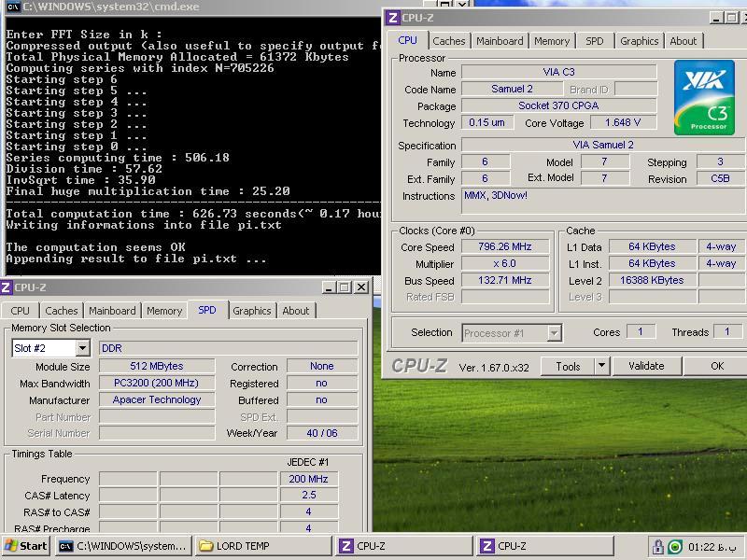The width and height of the screenshot is (747, 560).
Task: Click the Total computation time line in cmd
Action: coord(193,214)
